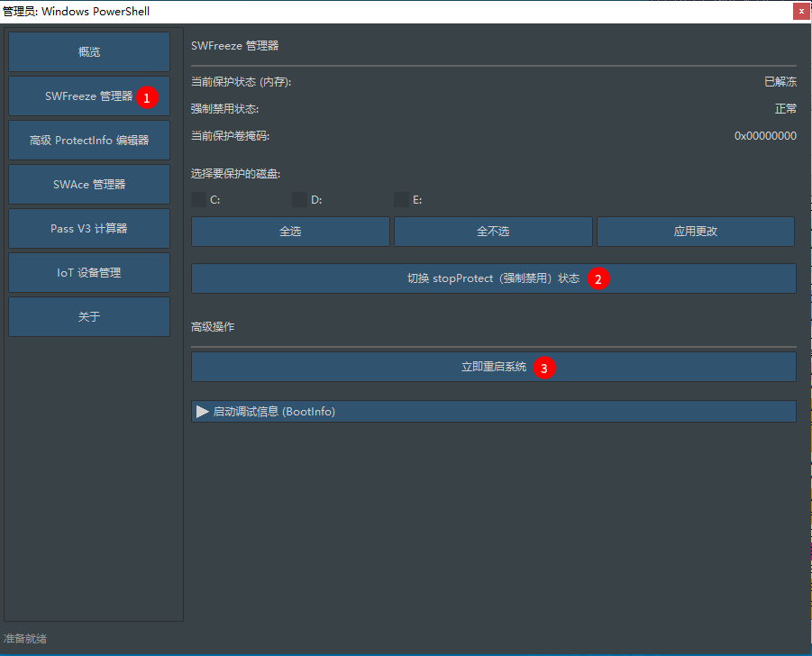Open the 概览 overview page
The width and height of the screenshot is (812, 656).
pos(89,51)
